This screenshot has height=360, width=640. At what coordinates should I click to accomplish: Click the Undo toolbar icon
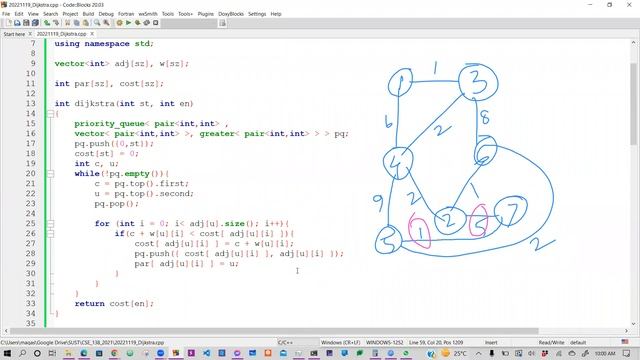point(47,23)
